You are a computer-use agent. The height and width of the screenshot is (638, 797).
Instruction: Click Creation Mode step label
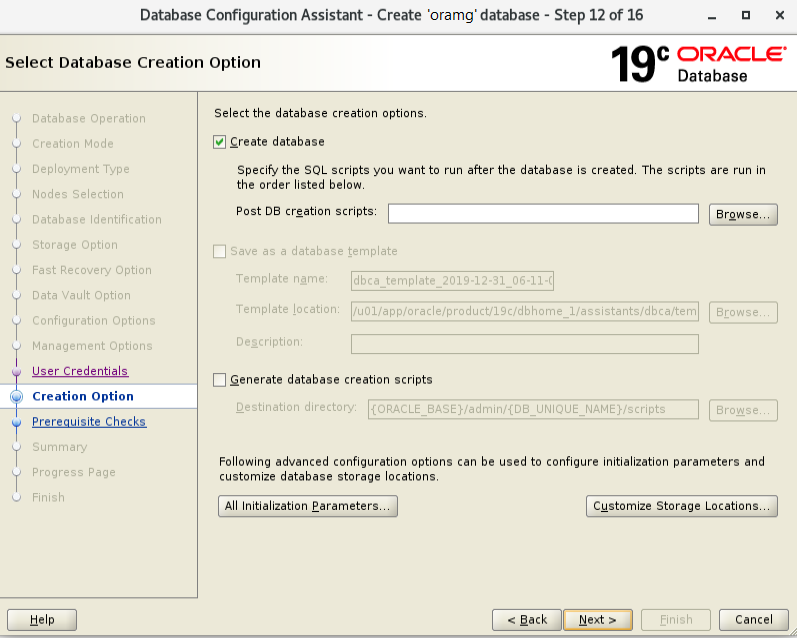73,144
